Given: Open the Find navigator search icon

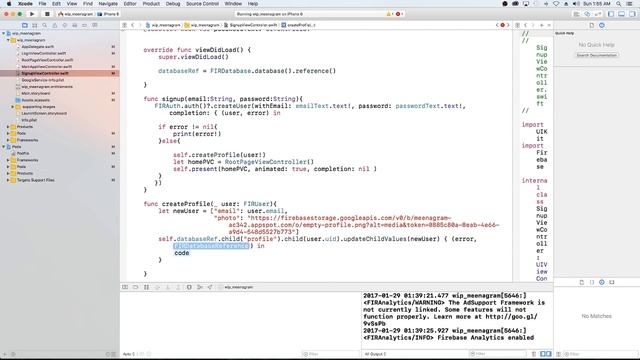Looking at the screenshot, I should [x=44, y=25].
